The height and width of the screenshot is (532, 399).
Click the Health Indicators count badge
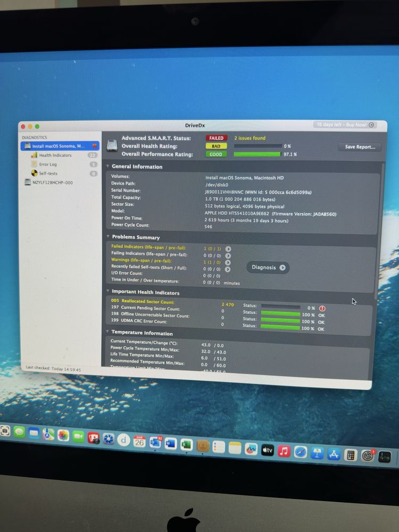point(92,155)
